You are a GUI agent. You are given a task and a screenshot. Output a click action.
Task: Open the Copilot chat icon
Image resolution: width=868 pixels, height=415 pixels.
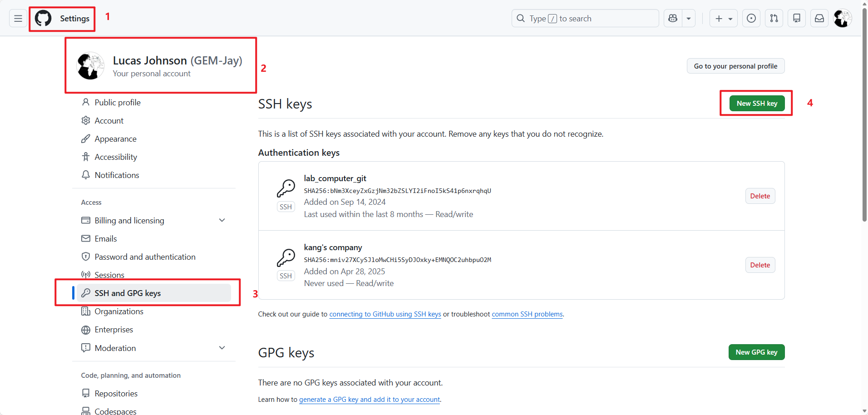tap(673, 19)
